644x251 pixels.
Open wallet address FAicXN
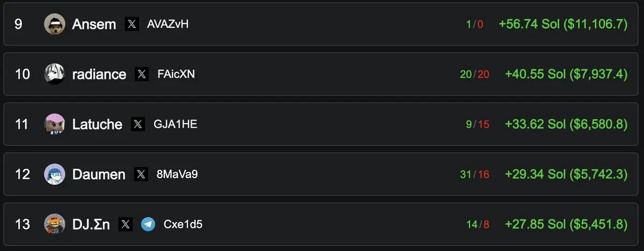pyautogui.click(x=176, y=74)
